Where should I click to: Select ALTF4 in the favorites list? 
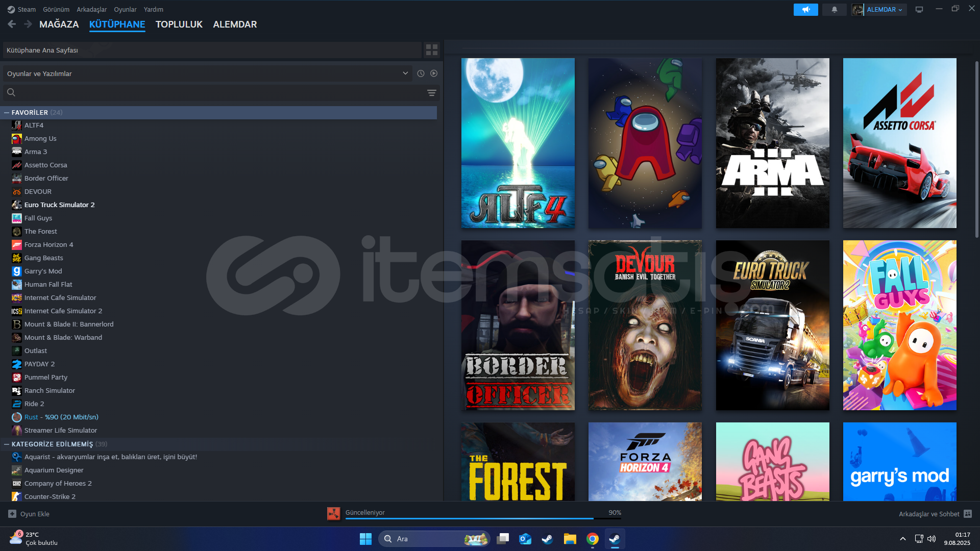click(x=34, y=125)
